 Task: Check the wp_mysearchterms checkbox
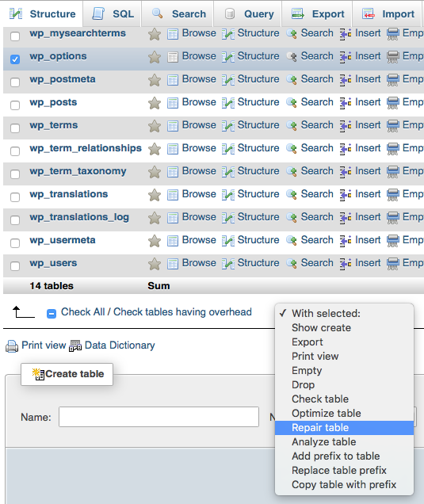tap(15, 36)
